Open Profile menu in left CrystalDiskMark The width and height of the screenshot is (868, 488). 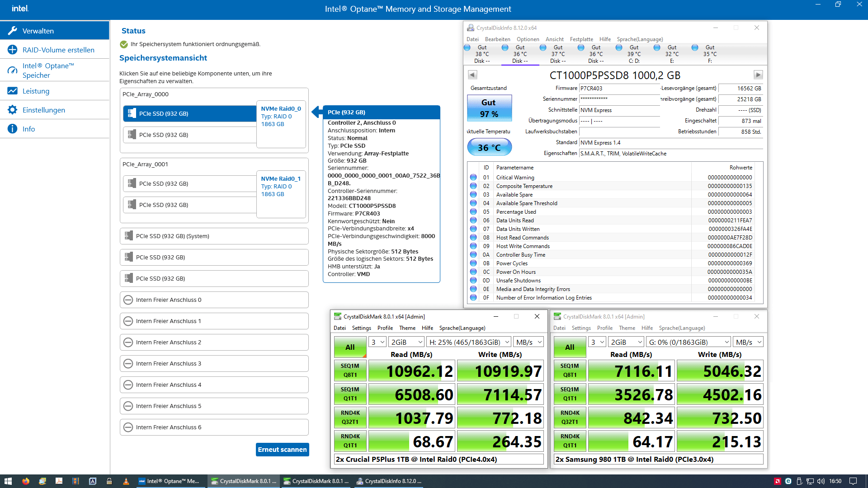click(385, 328)
